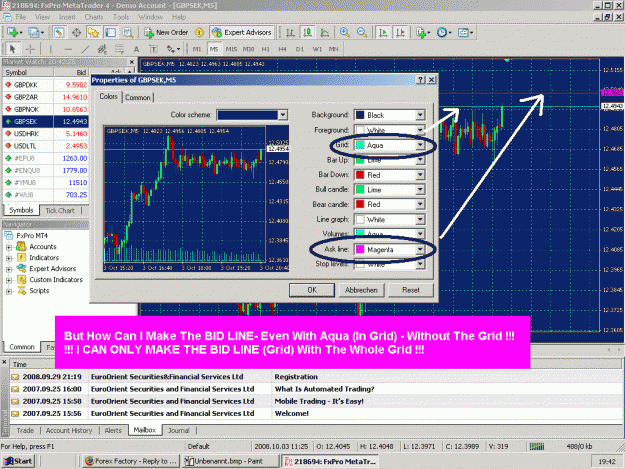Open the Bar Down color dropdown

420,175
